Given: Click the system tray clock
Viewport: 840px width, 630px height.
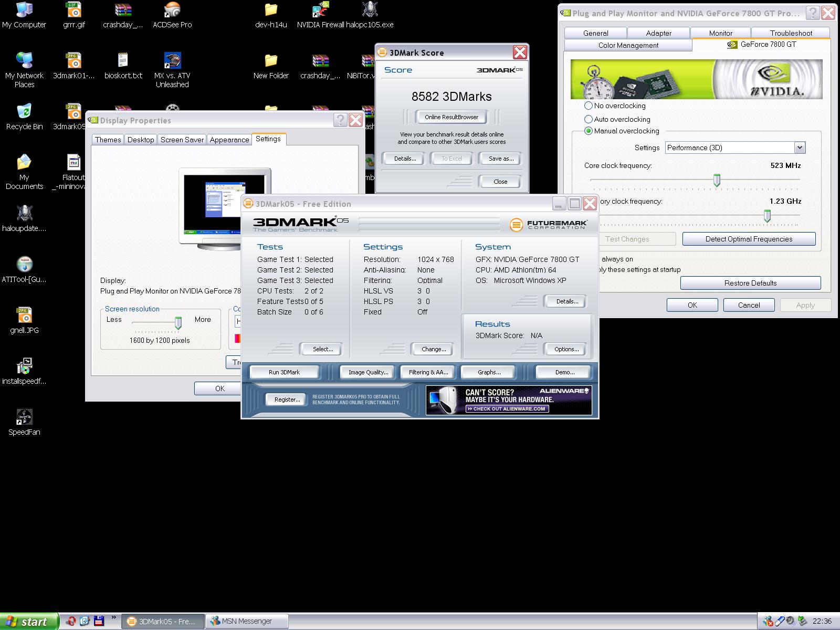Looking at the screenshot, I should (822, 622).
